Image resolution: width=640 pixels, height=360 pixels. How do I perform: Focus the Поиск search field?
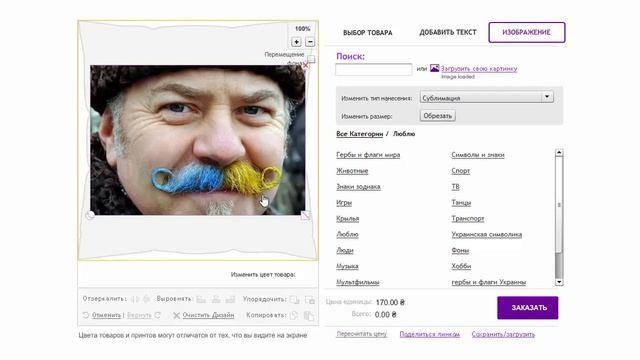[373, 69]
